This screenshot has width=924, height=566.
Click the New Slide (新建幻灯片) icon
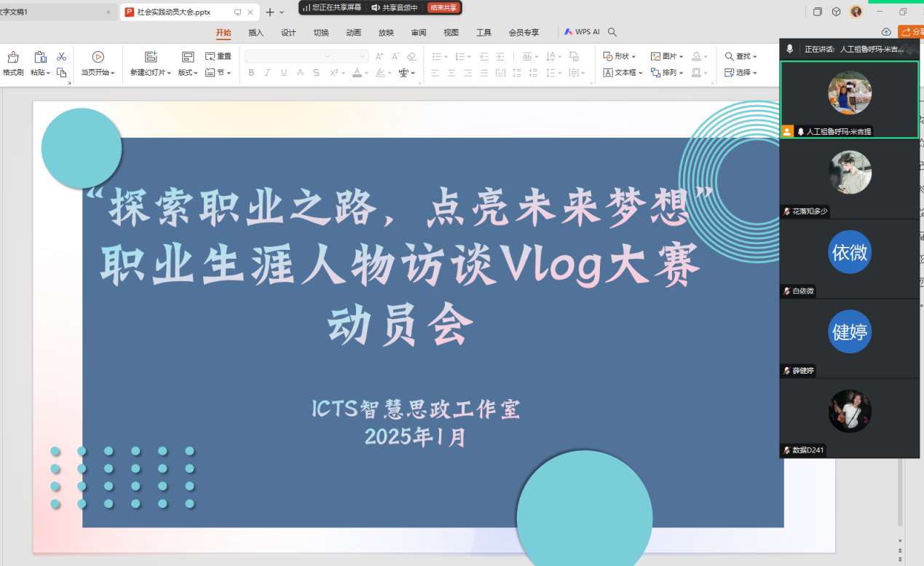[x=151, y=57]
